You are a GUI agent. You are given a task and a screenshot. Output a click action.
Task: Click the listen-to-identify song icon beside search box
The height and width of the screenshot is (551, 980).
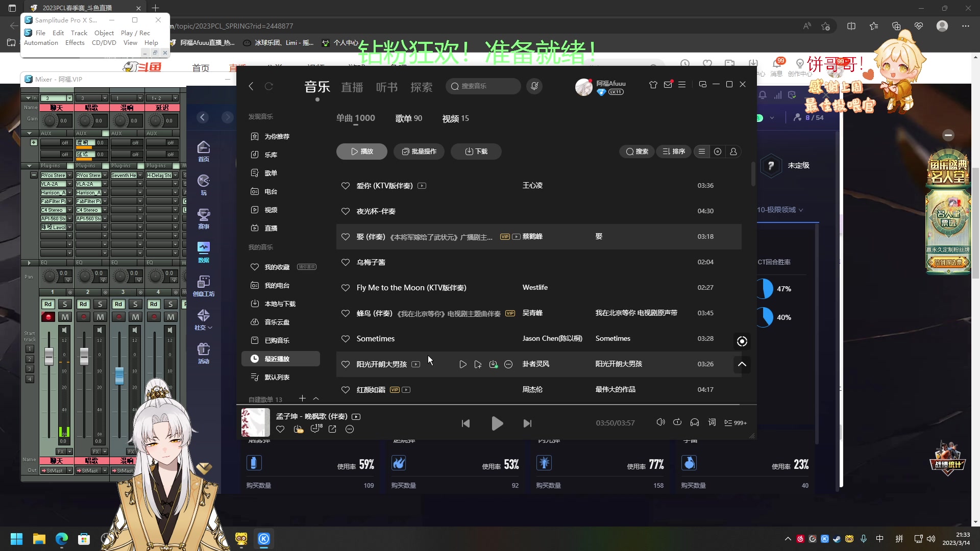pyautogui.click(x=534, y=86)
